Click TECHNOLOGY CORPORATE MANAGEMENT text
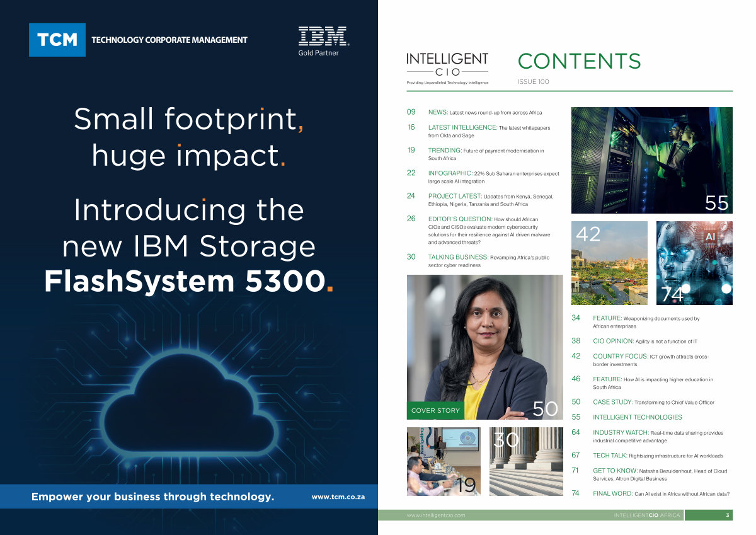The image size is (756, 535). point(169,40)
